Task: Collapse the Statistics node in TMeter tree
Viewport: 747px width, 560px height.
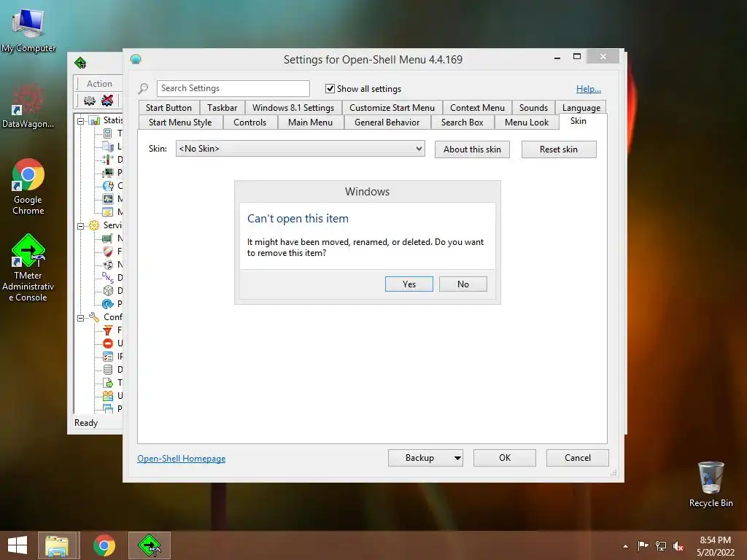Action: (80, 121)
